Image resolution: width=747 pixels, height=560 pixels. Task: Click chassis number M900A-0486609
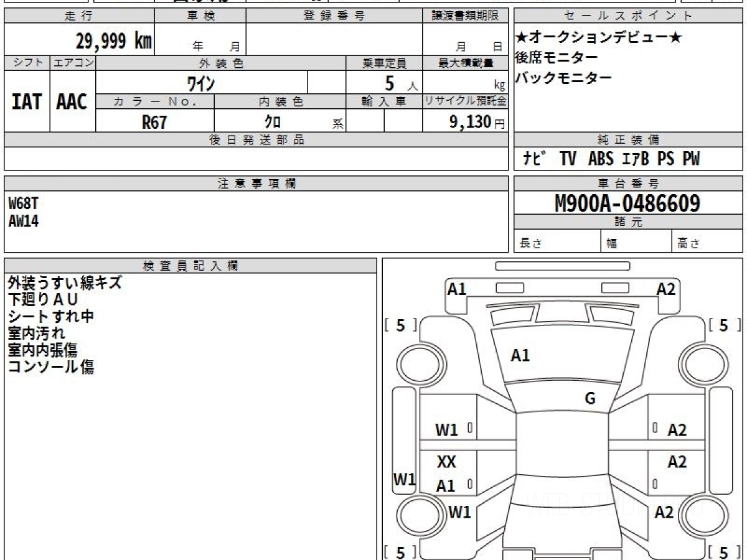(627, 203)
